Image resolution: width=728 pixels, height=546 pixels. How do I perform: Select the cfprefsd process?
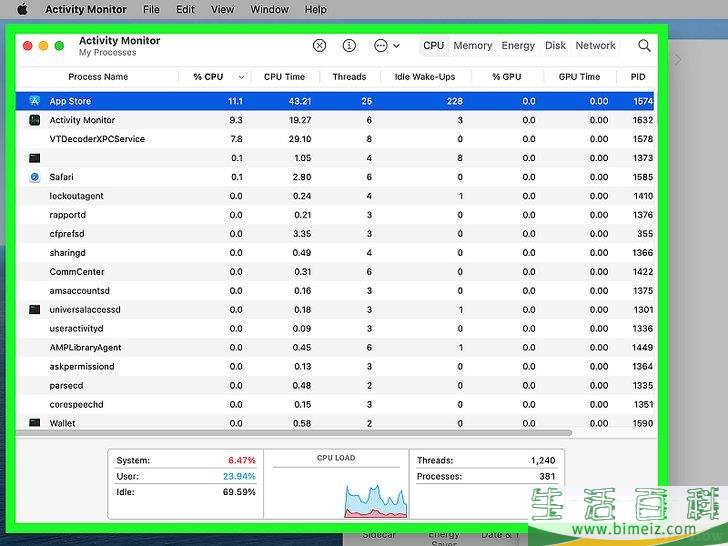click(67, 234)
